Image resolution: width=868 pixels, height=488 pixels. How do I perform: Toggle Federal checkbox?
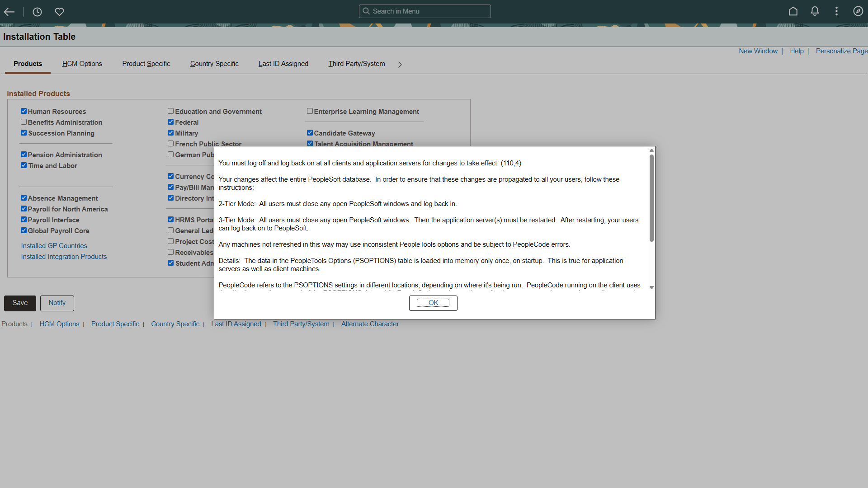click(x=170, y=122)
